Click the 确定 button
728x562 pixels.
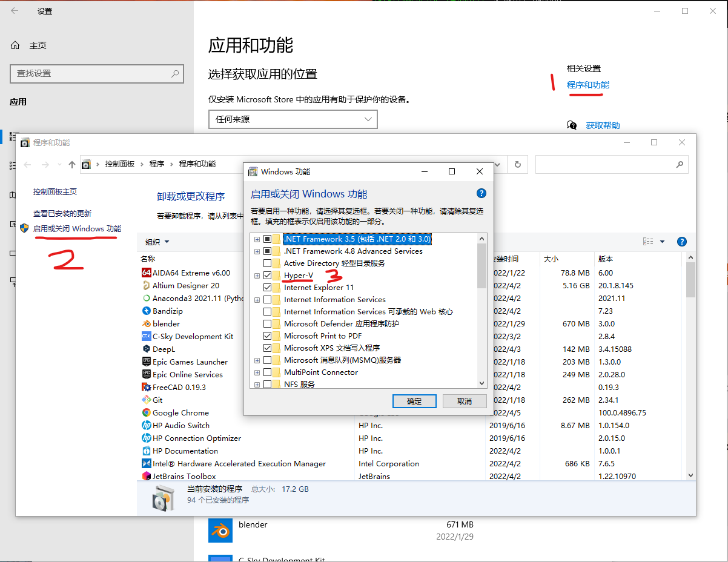click(414, 401)
